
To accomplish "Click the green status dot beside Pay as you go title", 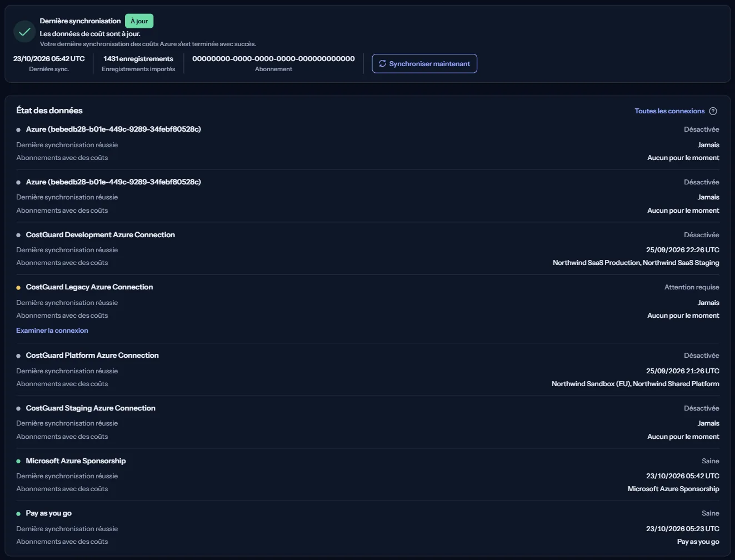I will (x=18, y=514).
